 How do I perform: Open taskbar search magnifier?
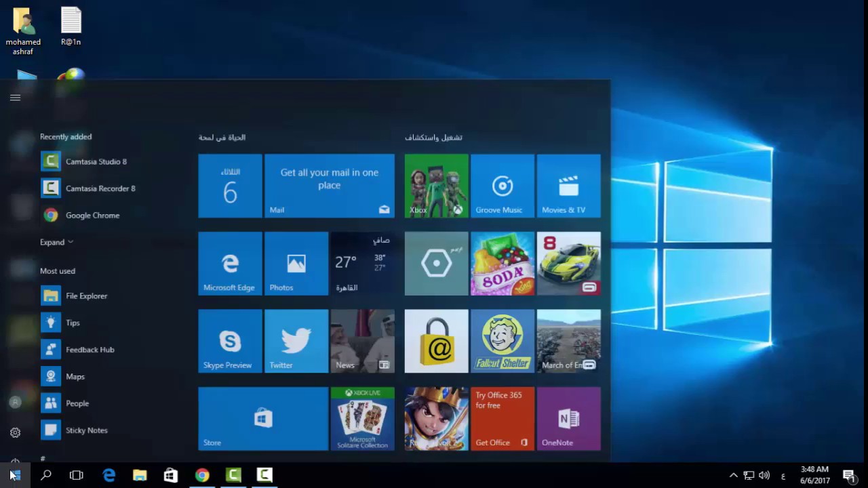click(46, 475)
